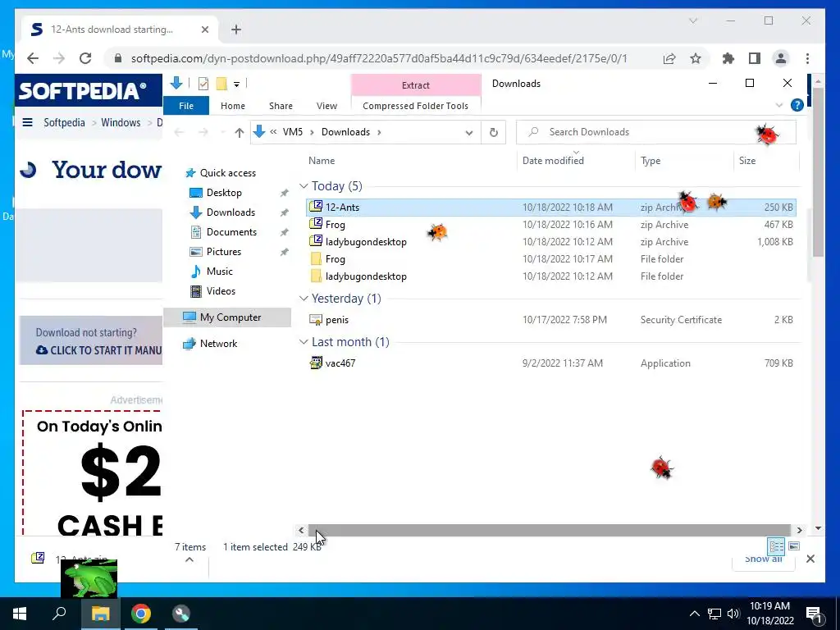Switch to the Share ribbon tab
The width and height of the screenshot is (840, 630).
281,106
